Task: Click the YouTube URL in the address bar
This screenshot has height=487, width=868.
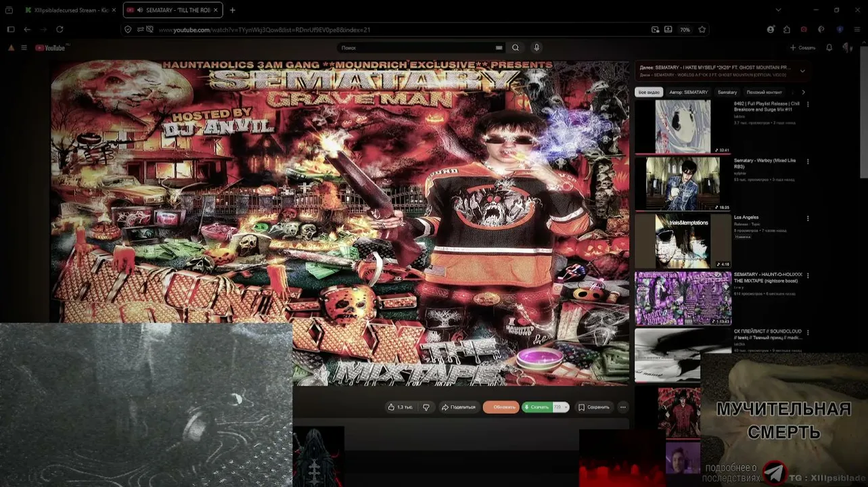Action: coord(265,30)
